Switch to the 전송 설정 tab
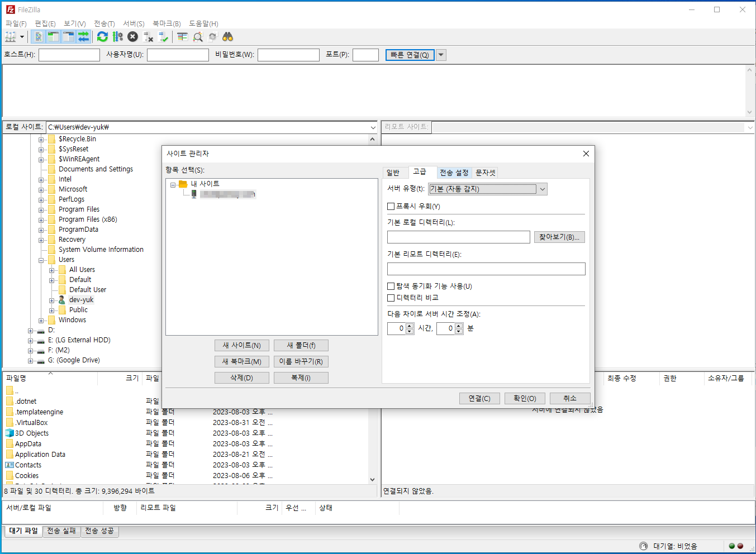Viewport: 756px width, 554px height. pyautogui.click(x=454, y=173)
